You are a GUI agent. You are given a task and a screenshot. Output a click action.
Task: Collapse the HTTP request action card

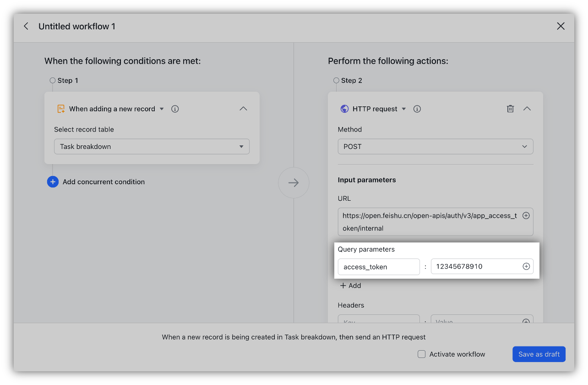(527, 109)
